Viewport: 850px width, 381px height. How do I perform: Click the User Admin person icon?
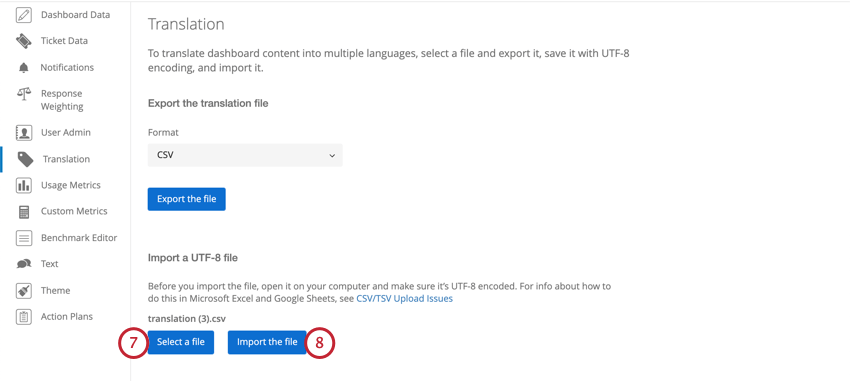pos(24,133)
